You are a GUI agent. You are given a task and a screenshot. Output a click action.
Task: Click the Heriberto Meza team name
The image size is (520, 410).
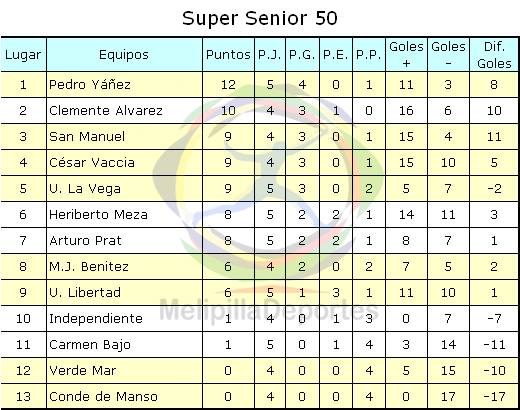(98, 215)
